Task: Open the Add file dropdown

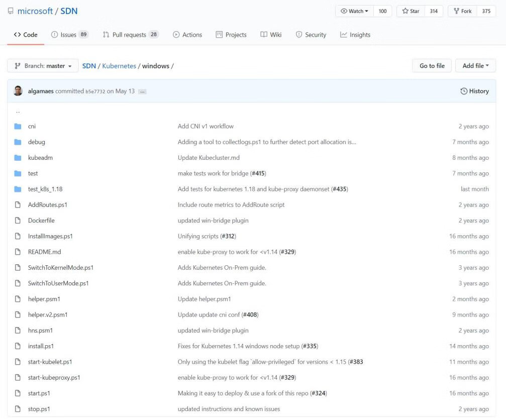Action: click(x=475, y=66)
